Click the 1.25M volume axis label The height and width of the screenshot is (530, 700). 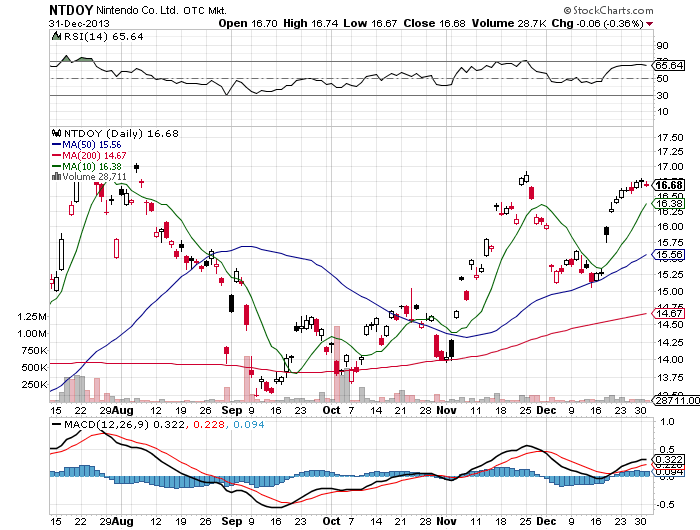[32, 317]
